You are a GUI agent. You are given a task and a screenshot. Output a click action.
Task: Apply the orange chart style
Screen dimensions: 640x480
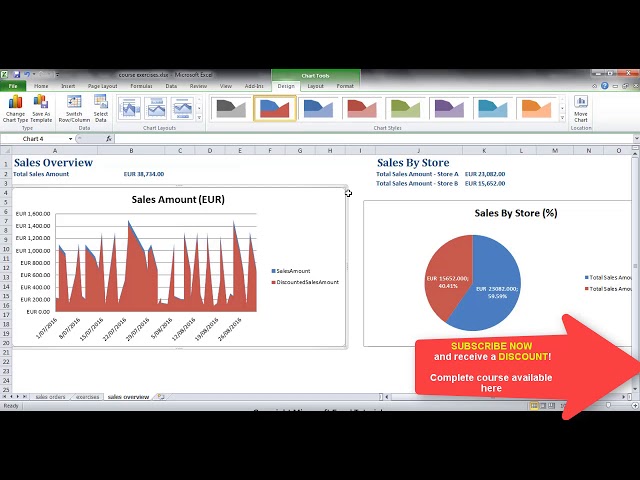coord(536,109)
